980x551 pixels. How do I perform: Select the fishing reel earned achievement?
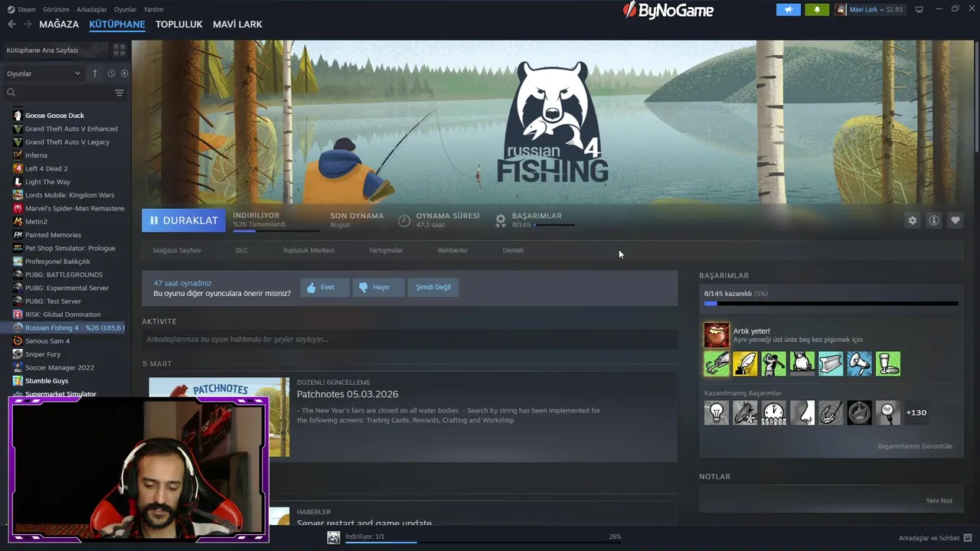pos(717,364)
